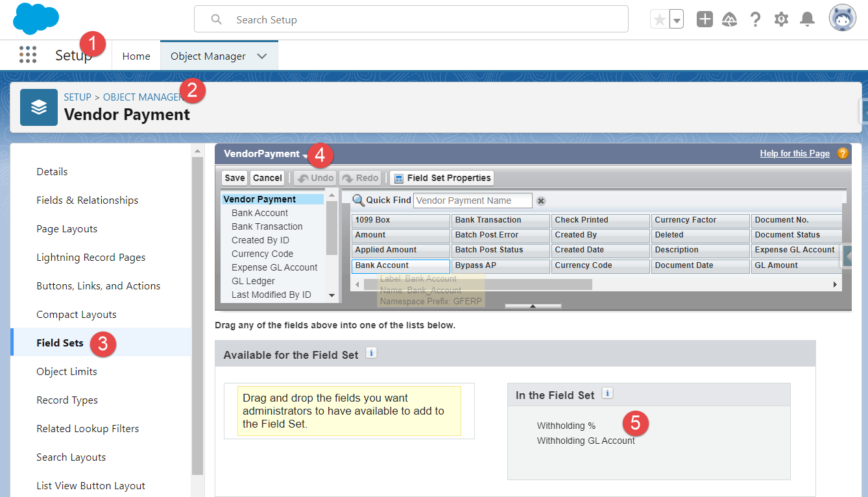The height and width of the screenshot is (497, 868).
Task: Open Page Layouts section
Action: click(67, 229)
